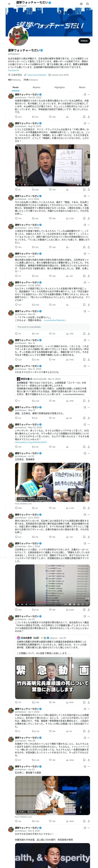Click the Follow button
Image resolution: width=98 pixels, height=868 pixels.
click(84, 41)
